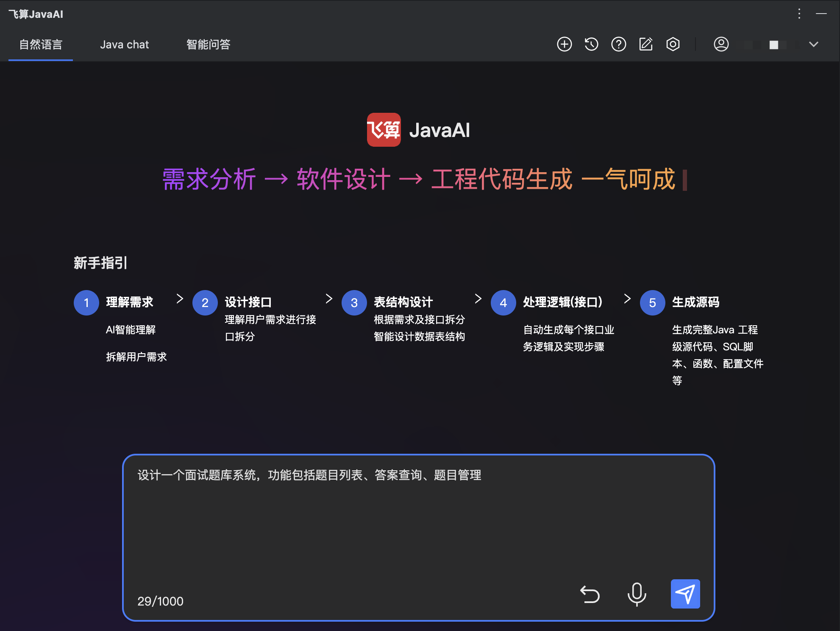Click step 3 表结构设计 circle
Image resolution: width=840 pixels, height=631 pixels.
click(x=354, y=303)
